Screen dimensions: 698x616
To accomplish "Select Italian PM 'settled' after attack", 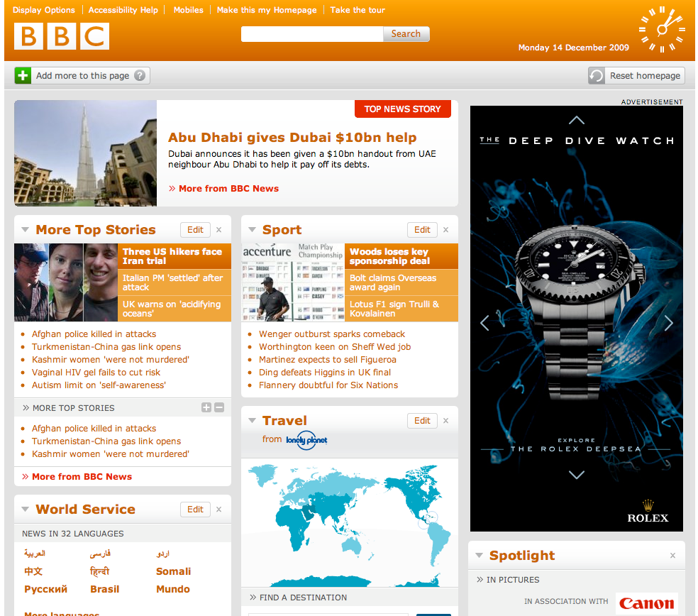I will pos(174,282).
